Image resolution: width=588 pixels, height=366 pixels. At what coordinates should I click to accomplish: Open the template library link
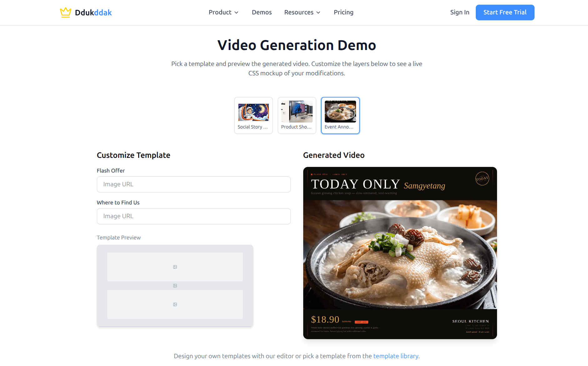396,356
